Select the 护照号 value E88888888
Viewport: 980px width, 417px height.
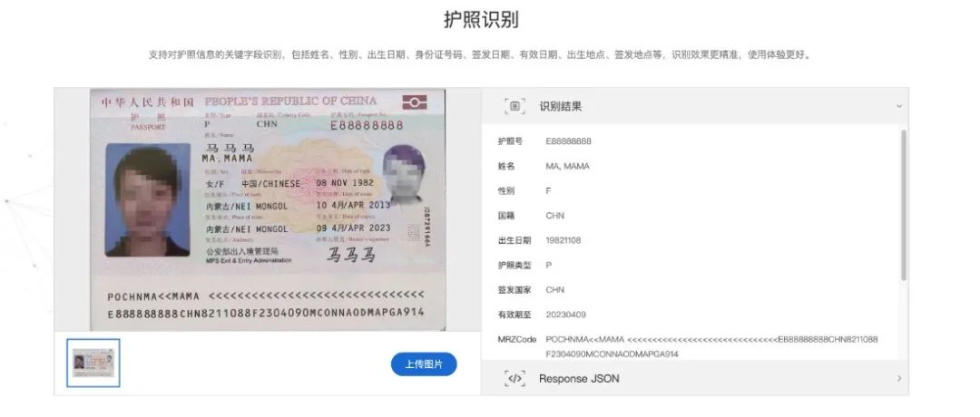tap(568, 141)
